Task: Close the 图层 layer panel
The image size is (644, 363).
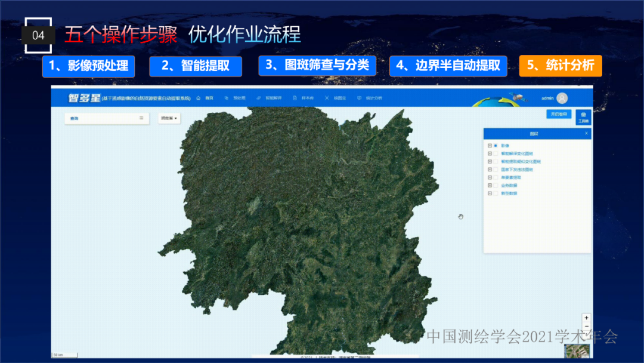Action: pyautogui.click(x=586, y=134)
